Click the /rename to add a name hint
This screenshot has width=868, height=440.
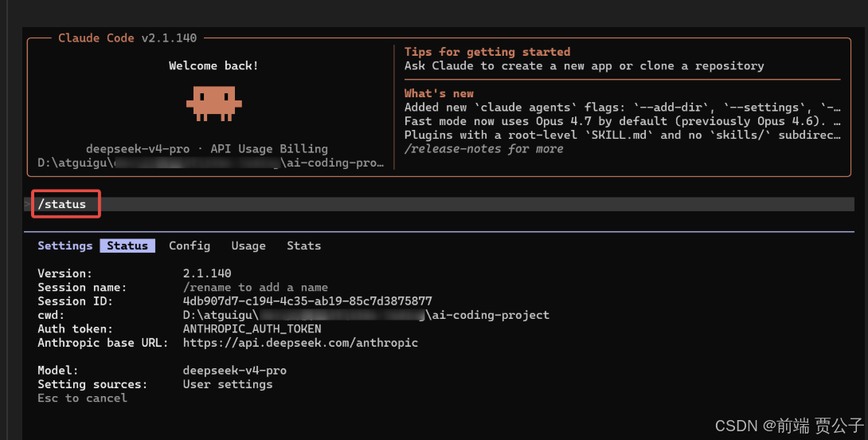[255, 287]
